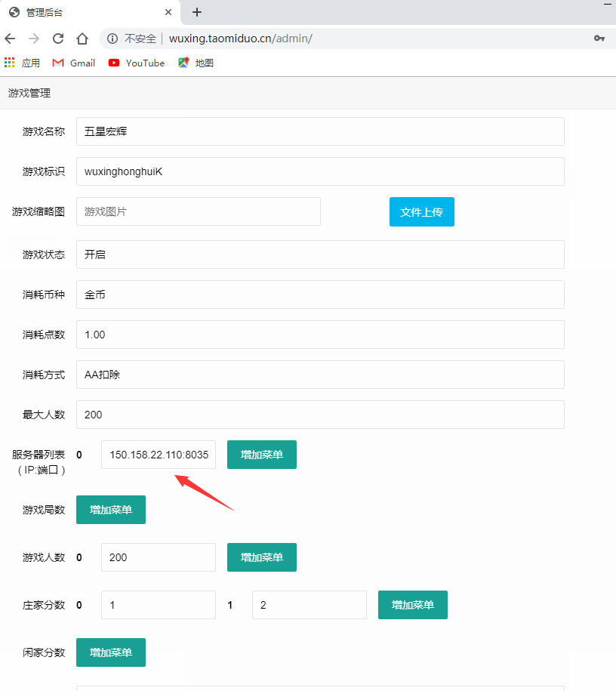Open the 游戏状态 status selector
616x691 pixels.
[x=320, y=254]
